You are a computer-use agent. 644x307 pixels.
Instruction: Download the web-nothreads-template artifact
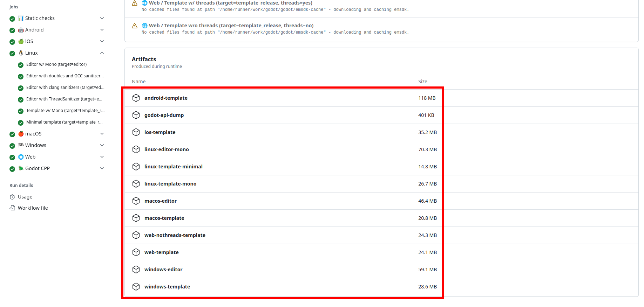click(175, 235)
